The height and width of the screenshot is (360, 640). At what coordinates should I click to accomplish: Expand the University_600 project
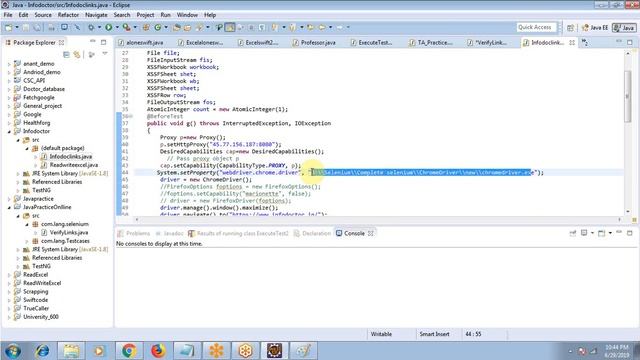(9, 317)
